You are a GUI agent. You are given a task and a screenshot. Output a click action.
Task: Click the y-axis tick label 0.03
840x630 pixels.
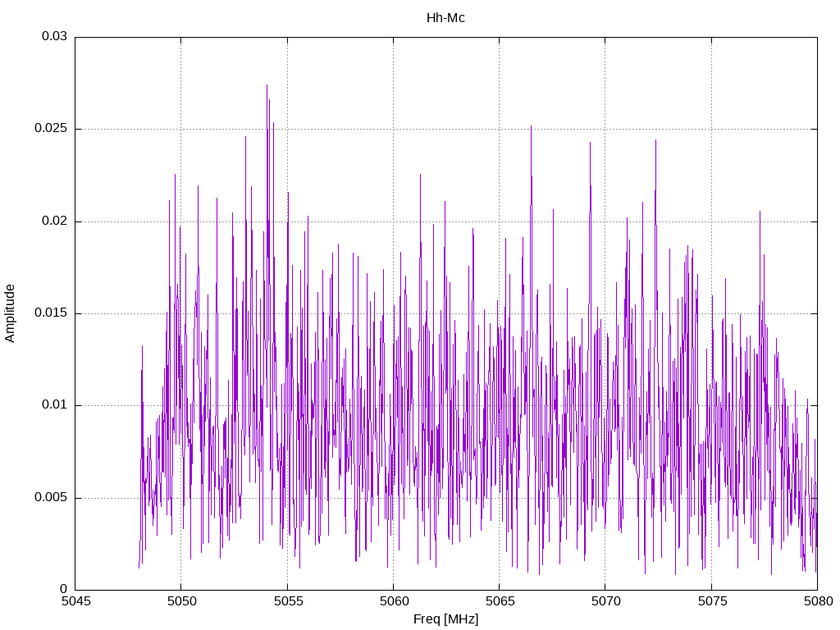coord(55,36)
